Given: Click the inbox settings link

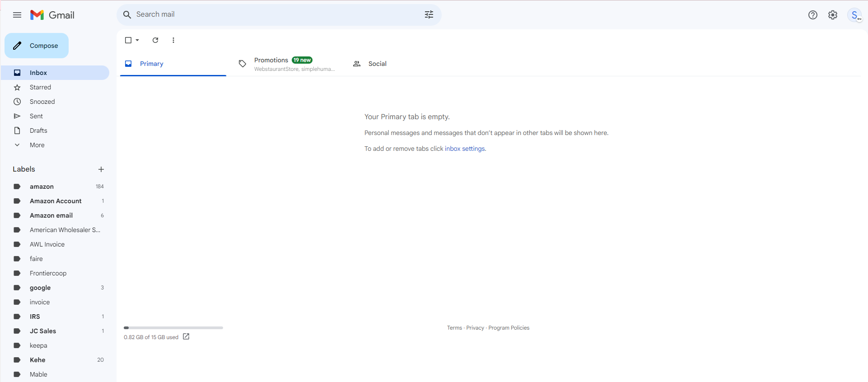Looking at the screenshot, I should [465, 149].
